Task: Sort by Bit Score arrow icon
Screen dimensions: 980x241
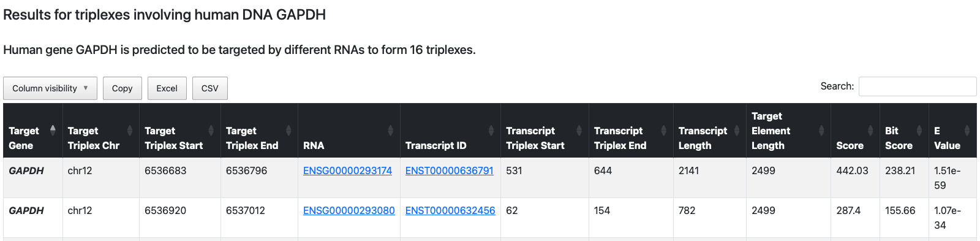Action: 919,130
